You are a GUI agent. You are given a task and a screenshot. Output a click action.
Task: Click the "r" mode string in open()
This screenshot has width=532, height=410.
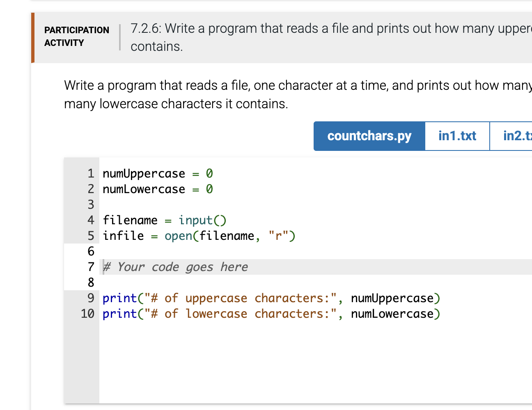point(279,236)
